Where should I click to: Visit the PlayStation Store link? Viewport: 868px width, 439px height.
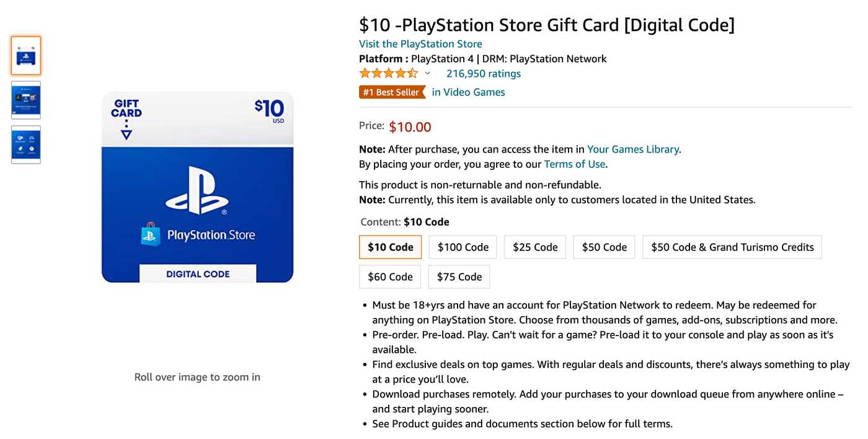point(420,44)
